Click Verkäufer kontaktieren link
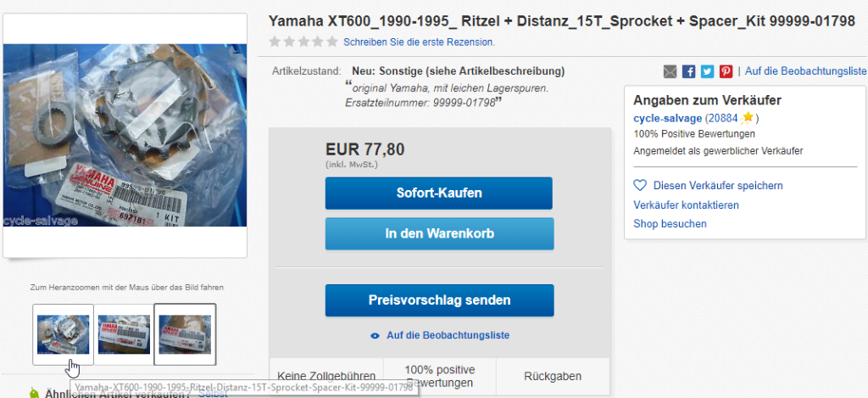 (x=686, y=205)
